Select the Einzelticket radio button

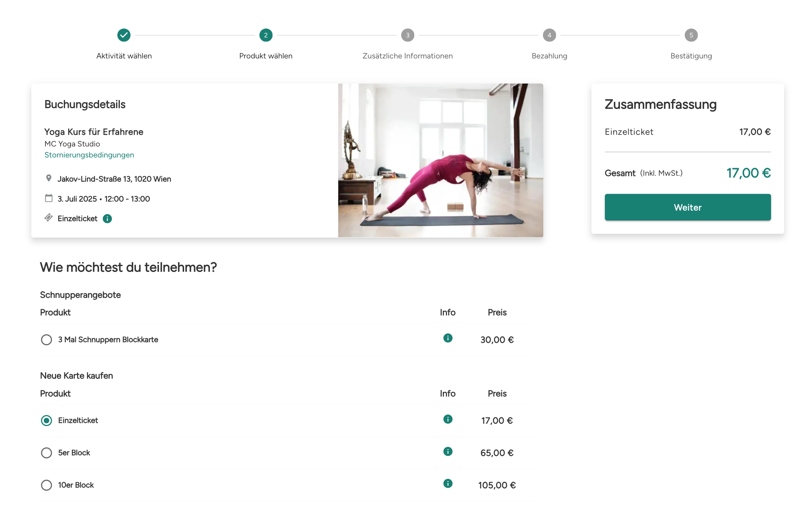click(46, 420)
